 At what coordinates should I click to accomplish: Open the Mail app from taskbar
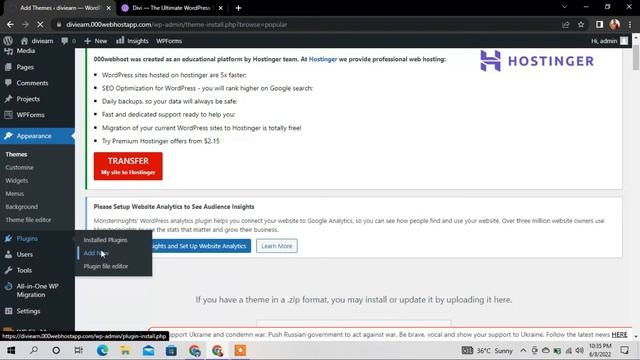(148, 350)
